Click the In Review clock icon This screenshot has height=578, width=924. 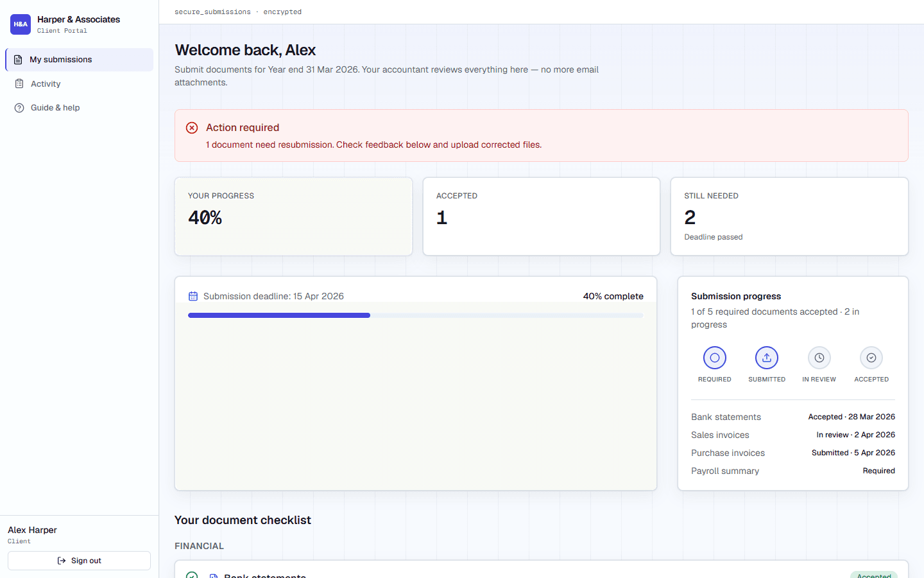(x=819, y=358)
